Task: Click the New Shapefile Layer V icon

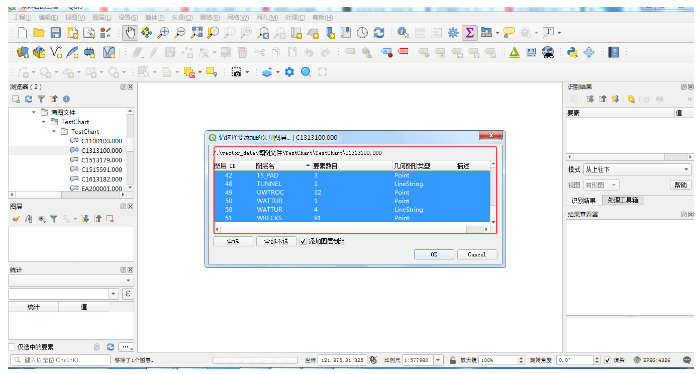Action: click(x=56, y=52)
